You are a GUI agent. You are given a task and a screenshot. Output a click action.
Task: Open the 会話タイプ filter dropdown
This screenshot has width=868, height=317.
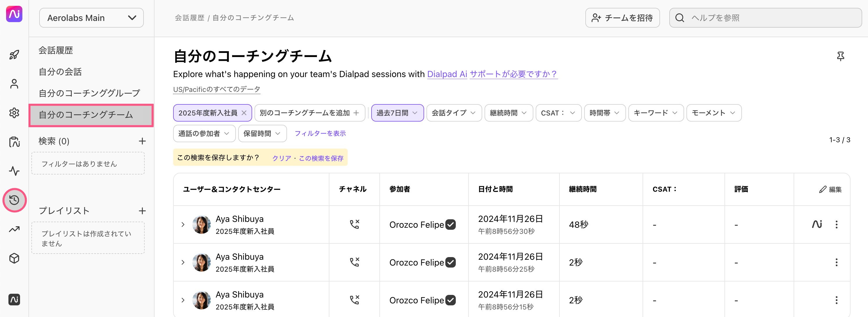coord(454,113)
